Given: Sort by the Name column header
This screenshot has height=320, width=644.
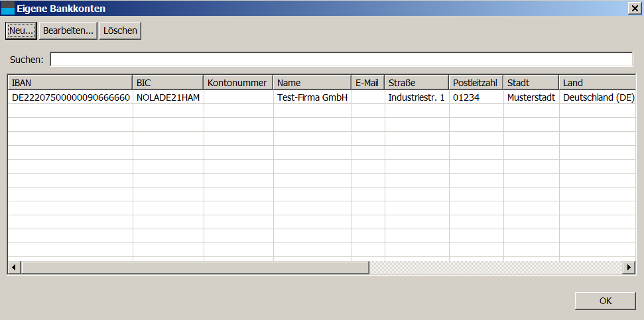Looking at the screenshot, I should (x=312, y=82).
